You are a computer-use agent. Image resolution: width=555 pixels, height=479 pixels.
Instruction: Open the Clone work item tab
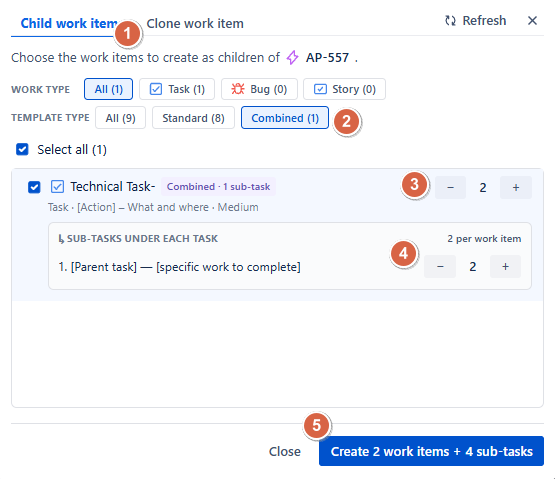tap(195, 23)
